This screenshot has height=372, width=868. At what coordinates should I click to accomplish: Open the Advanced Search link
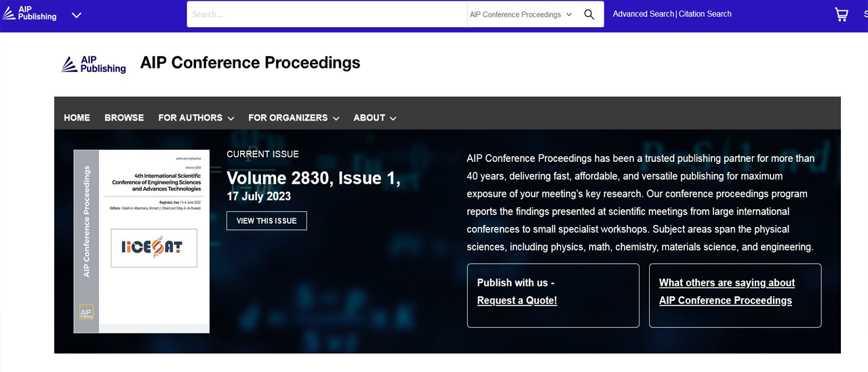(643, 14)
